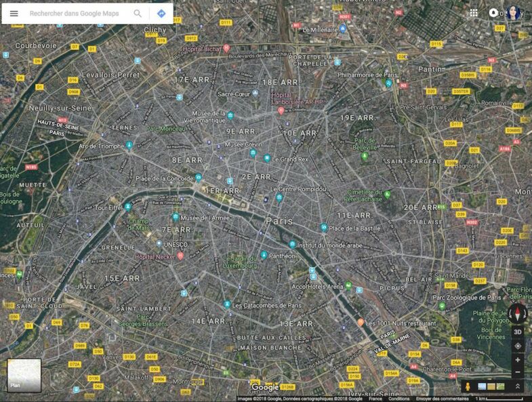Select the Le Grand Rex marker
Viewport: 532px width, 402px height.
coord(267,158)
